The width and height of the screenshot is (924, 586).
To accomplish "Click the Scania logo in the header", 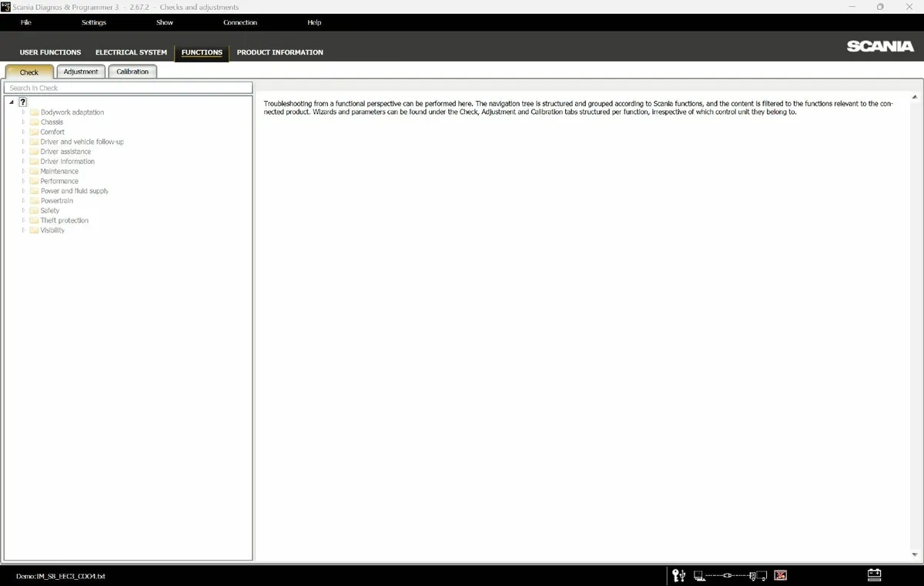I will pyautogui.click(x=880, y=46).
